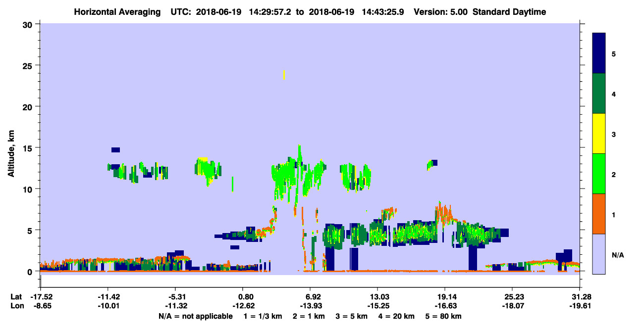The image size is (644, 330).
Task: Click the '3 = 5 km' legend entry
Action: [352, 316]
